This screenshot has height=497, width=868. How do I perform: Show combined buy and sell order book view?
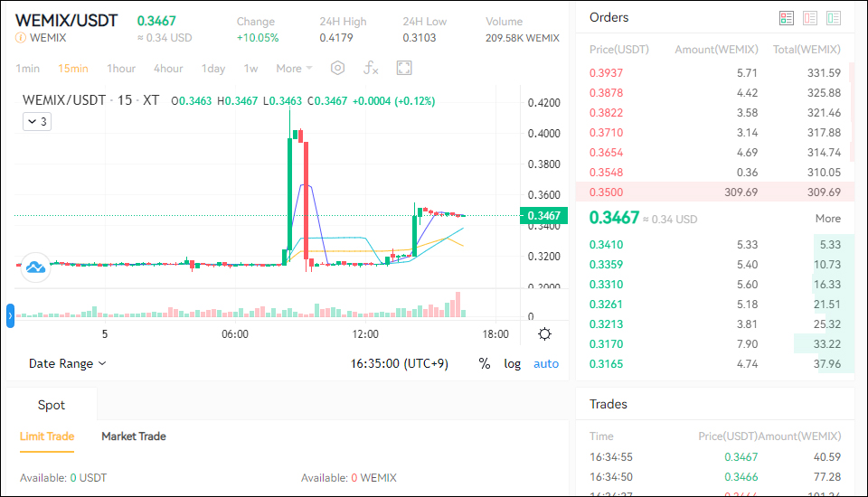coord(786,18)
